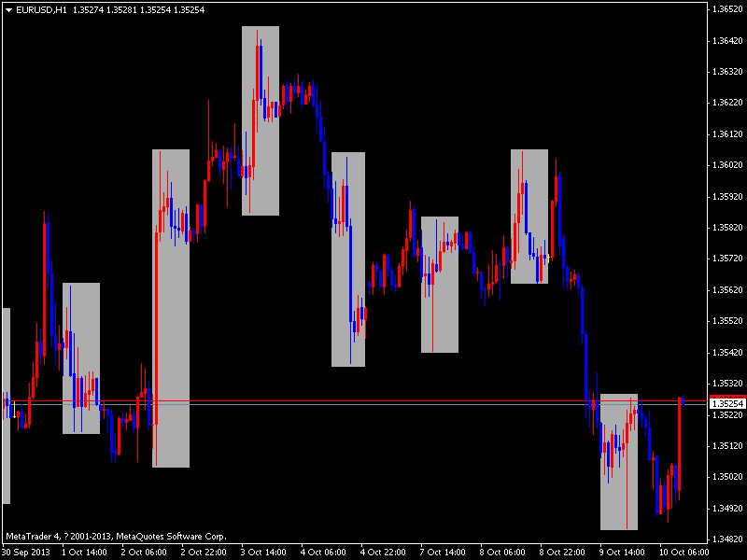747x560 pixels.
Task: Click the 1.35281 high price value in header
Action: click(x=122, y=10)
